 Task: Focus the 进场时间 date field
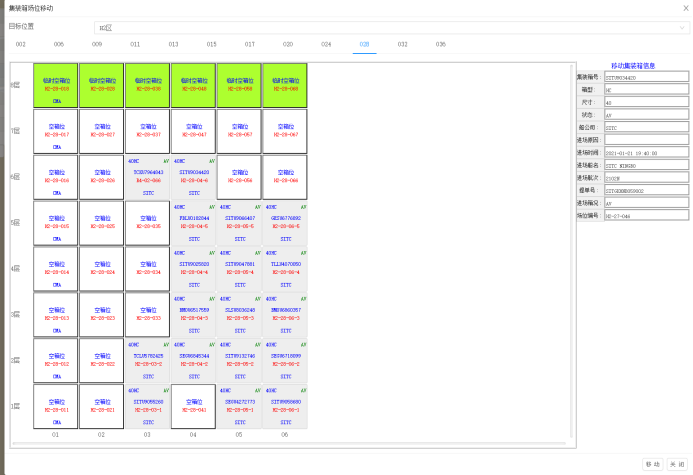click(x=646, y=152)
